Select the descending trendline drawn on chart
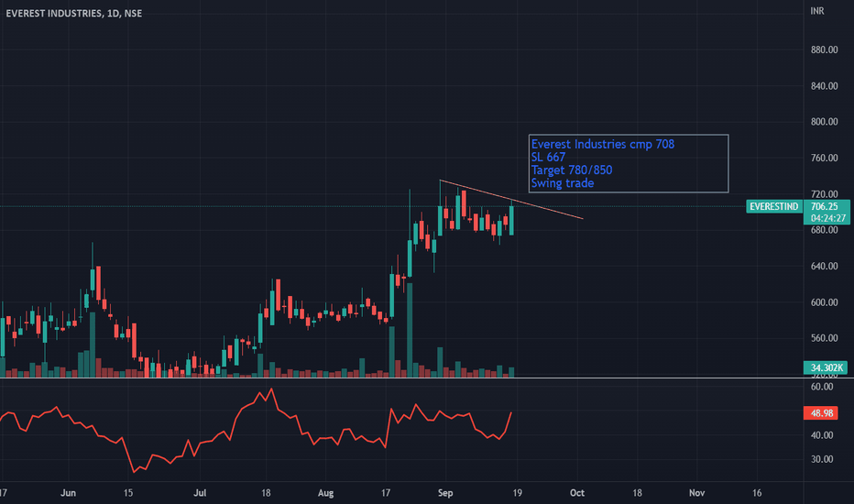The height and width of the screenshot is (504, 854). point(511,200)
